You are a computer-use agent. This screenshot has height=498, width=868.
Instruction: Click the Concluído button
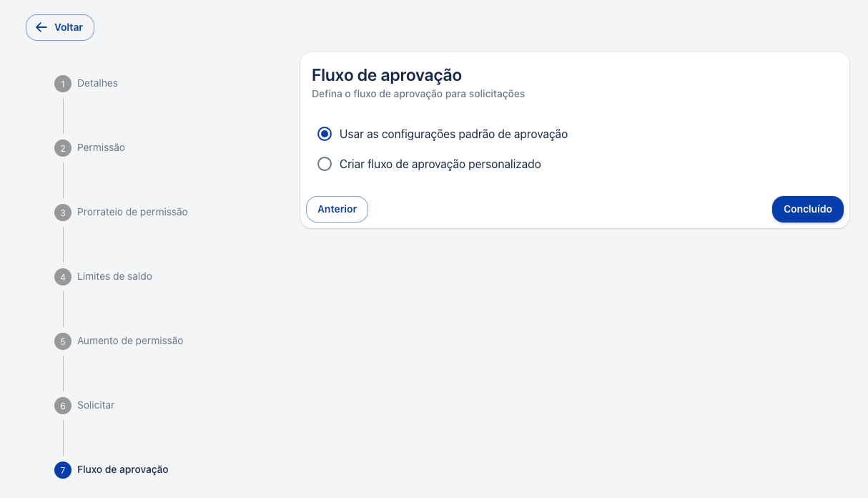808,209
